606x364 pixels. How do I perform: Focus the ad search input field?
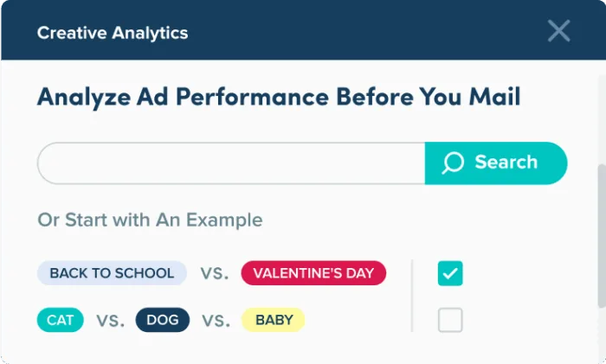coord(231,163)
